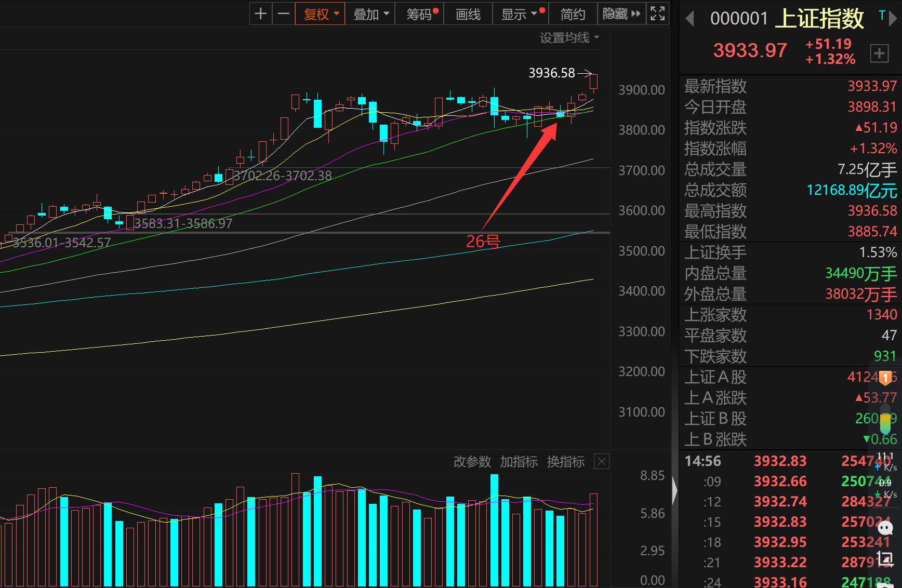
Task: Click the crop screenshot tool icon
Action: pos(885,559)
